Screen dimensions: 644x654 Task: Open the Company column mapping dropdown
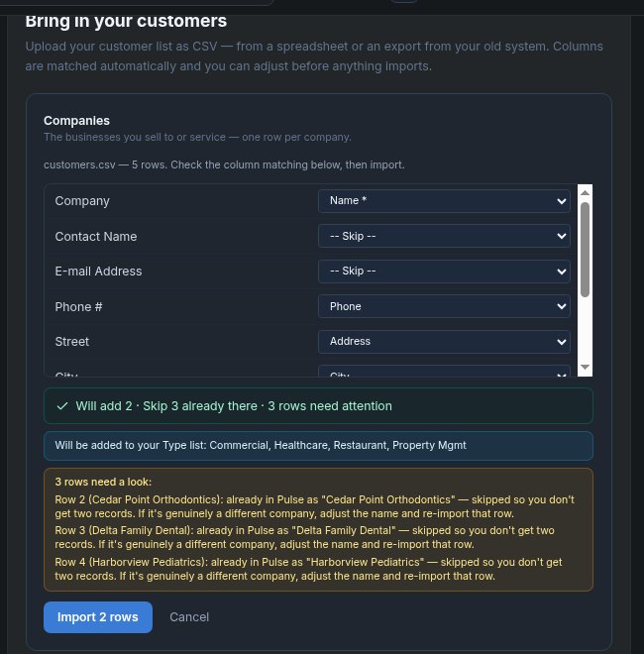pos(444,201)
